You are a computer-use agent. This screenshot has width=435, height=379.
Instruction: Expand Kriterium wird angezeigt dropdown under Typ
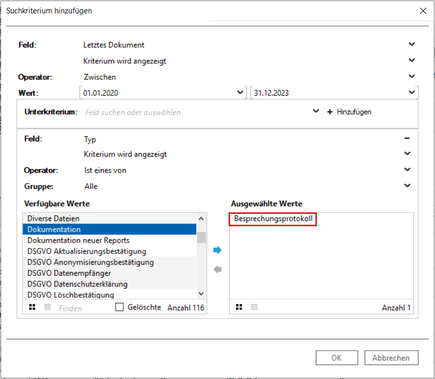(x=407, y=153)
